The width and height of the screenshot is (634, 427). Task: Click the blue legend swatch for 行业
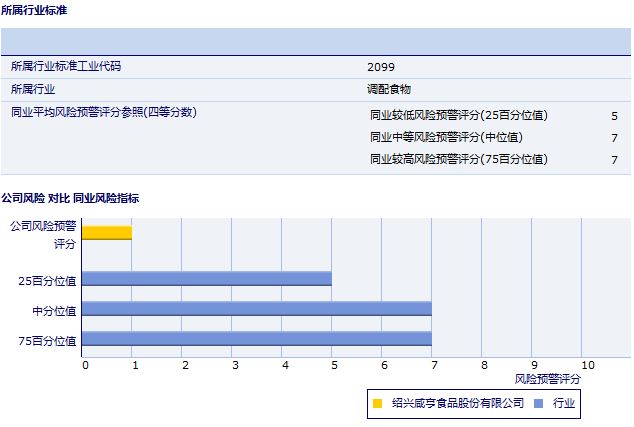(538, 403)
